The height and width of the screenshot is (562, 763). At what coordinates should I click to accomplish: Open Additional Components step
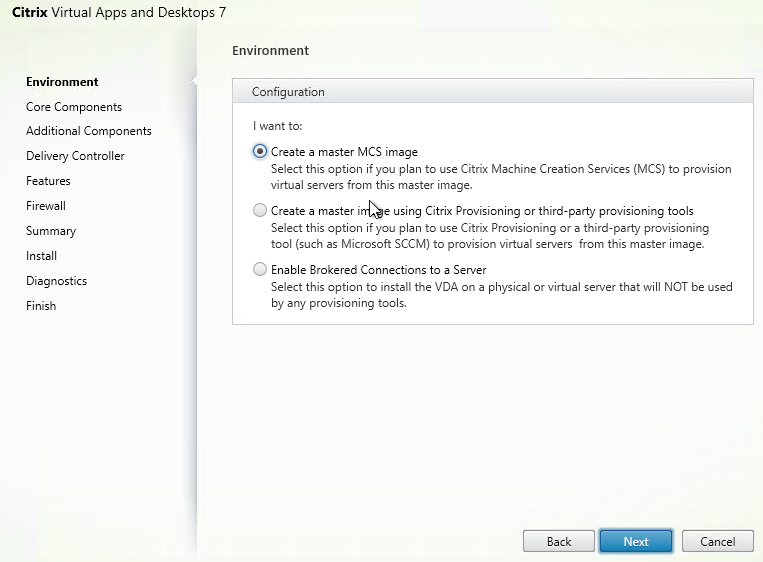click(x=89, y=131)
